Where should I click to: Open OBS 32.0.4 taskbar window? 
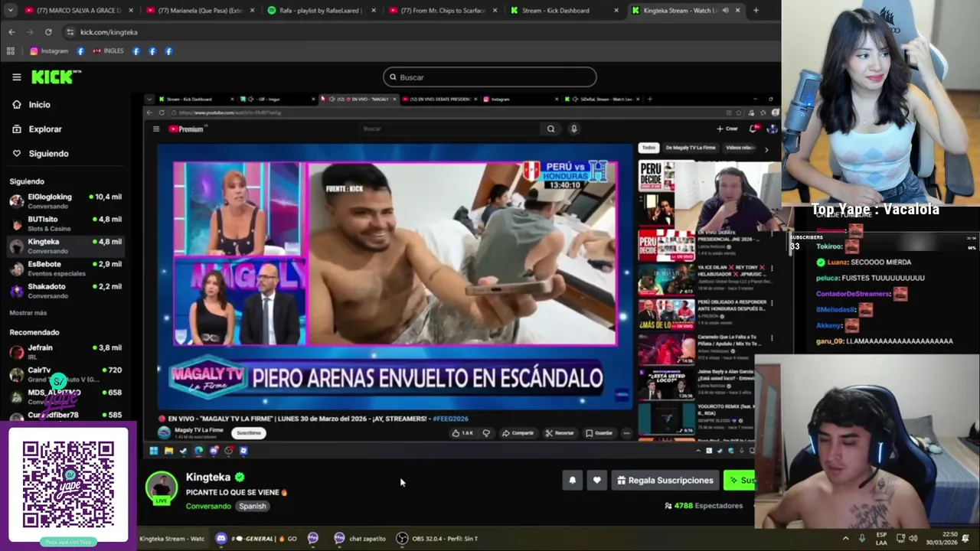click(x=436, y=539)
